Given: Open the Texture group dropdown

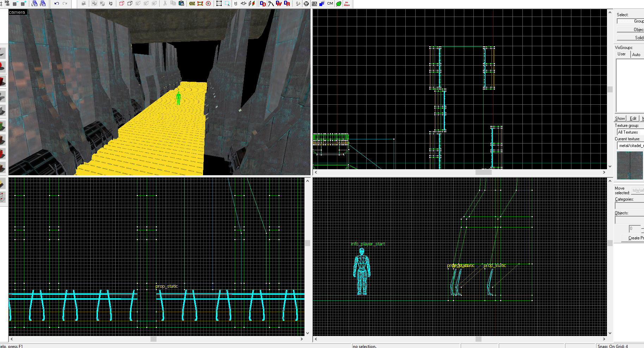Looking at the screenshot, I should 630,132.
